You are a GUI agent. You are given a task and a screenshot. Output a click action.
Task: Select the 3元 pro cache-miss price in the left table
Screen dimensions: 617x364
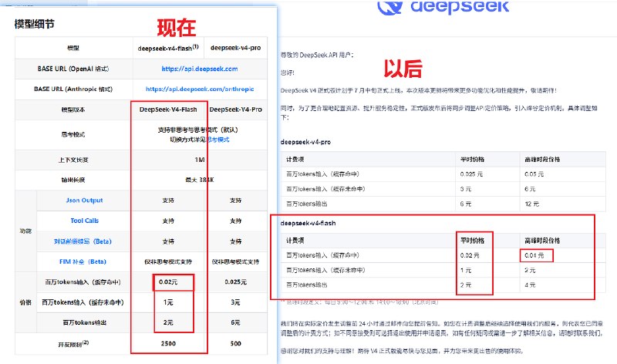pos(236,302)
